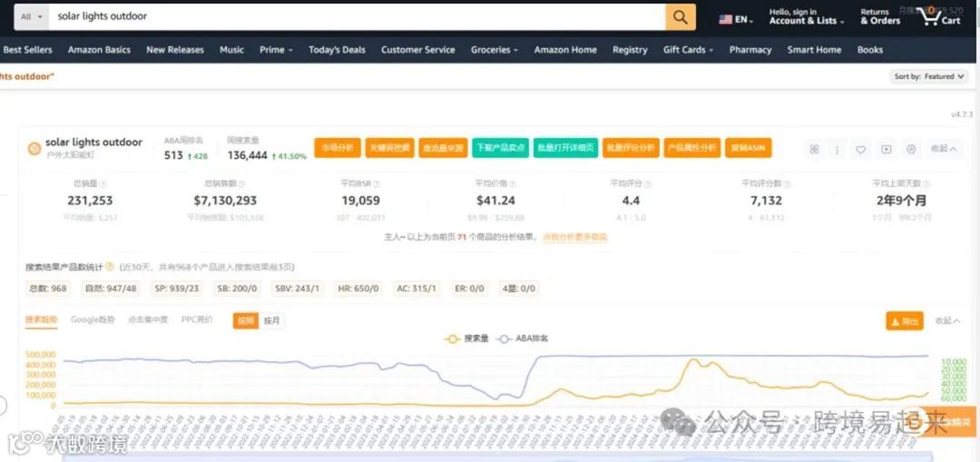Select the Google趋势 tab
Viewport: 980px width, 462px height.
click(93, 319)
